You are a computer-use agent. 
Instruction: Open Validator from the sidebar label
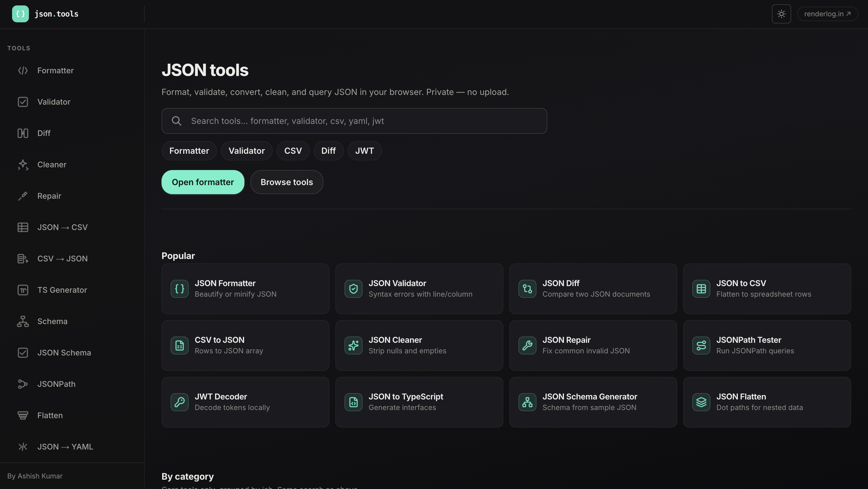pos(54,102)
